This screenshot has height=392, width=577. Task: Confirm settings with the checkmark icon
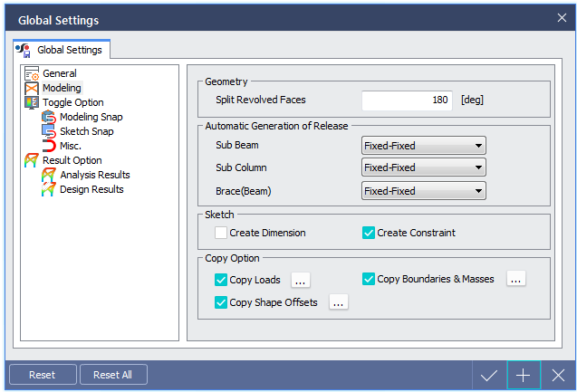pos(489,376)
